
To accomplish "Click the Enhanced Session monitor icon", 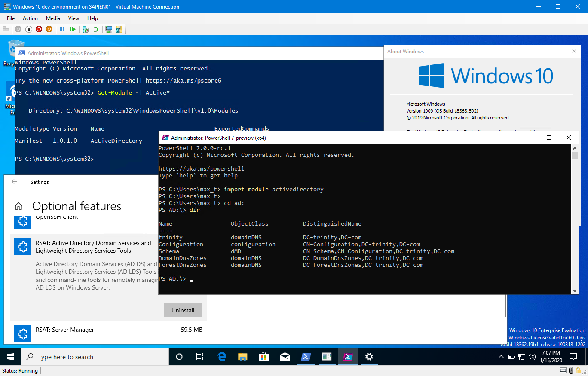I will pyautogui.click(x=109, y=29).
